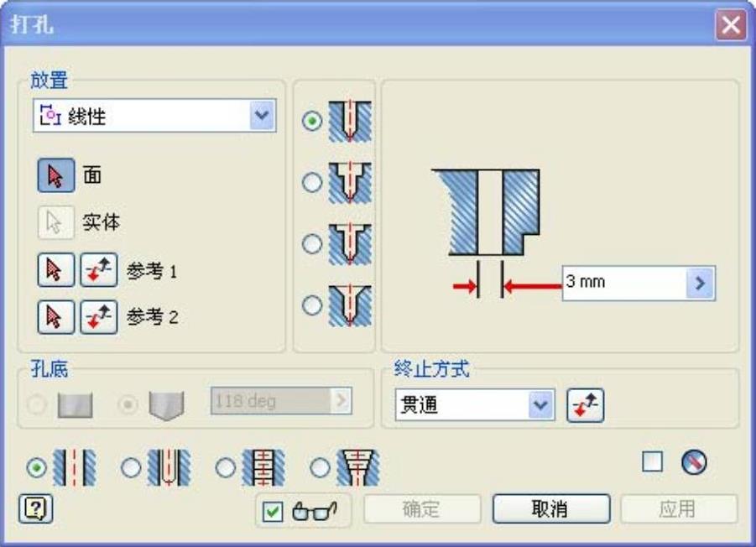The image size is (756, 547).
Task: Select the flat 孔底 radio button
Action: click(37, 404)
